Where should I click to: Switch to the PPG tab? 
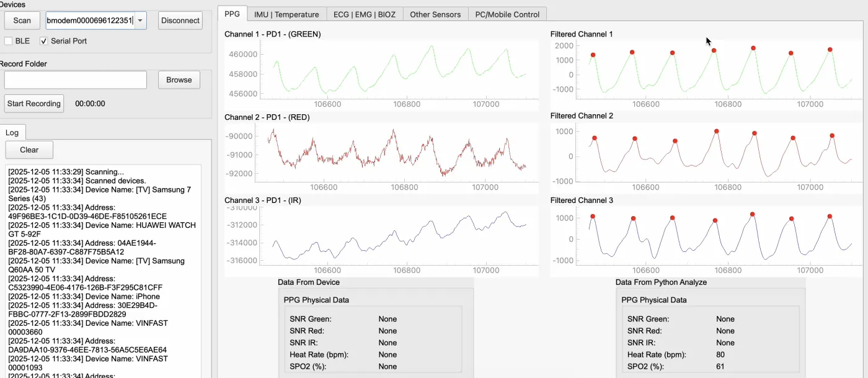click(x=232, y=14)
